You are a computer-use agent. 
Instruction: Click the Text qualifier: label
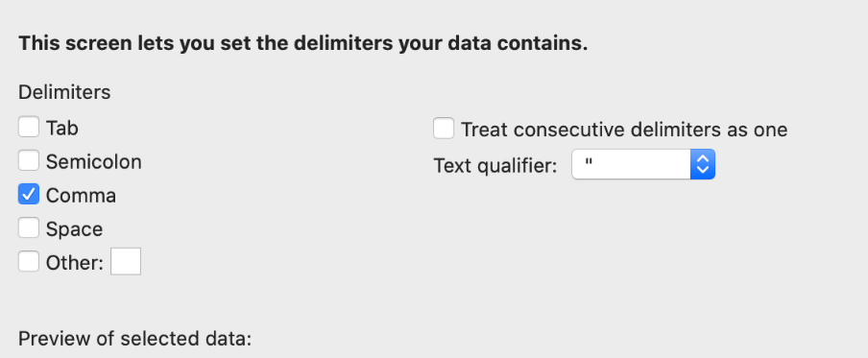pos(494,165)
